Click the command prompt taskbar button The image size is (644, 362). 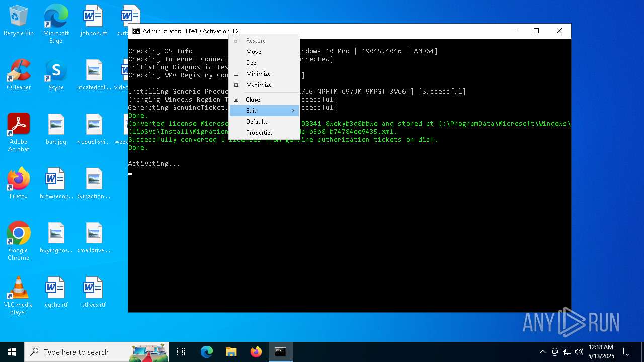click(280, 352)
